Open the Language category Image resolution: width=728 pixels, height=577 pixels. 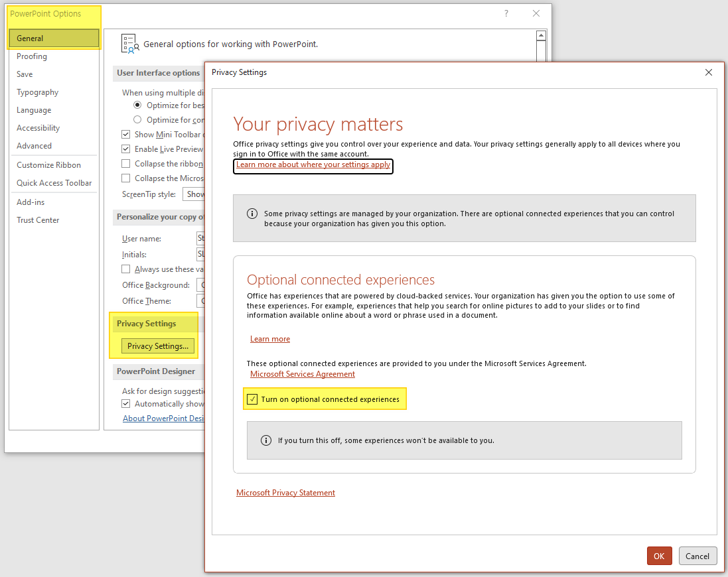54,110
